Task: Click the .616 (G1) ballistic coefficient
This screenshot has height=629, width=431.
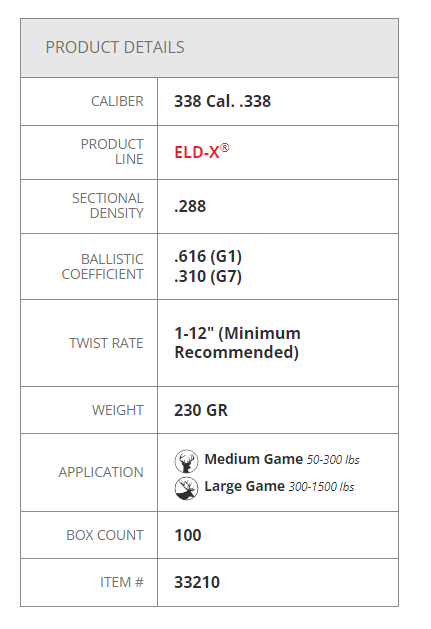Action: pyautogui.click(x=208, y=256)
